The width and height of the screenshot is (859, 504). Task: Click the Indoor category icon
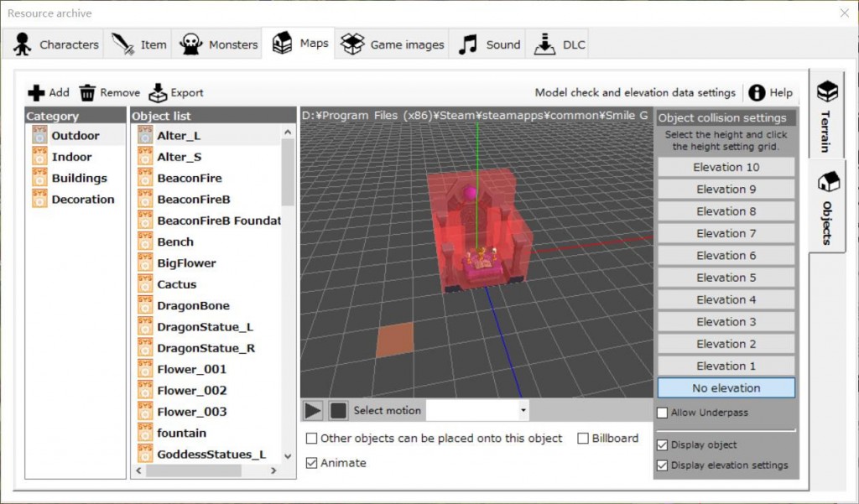pos(39,157)
